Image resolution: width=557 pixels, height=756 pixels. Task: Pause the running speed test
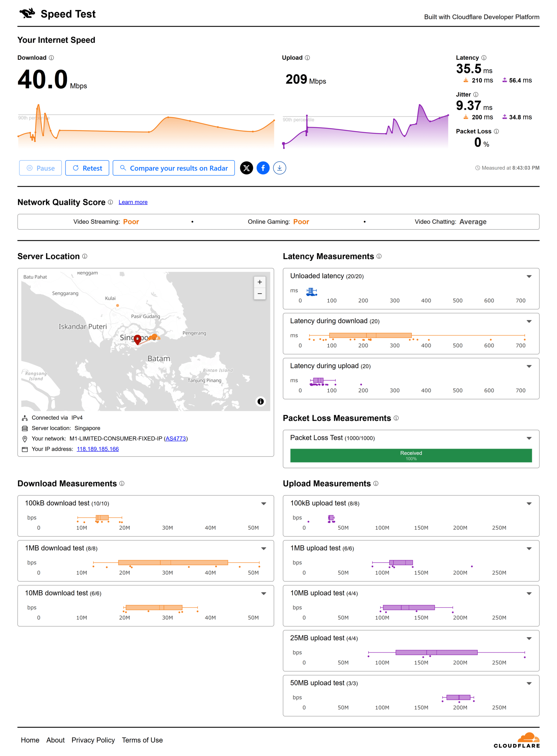tap(40, 168)
